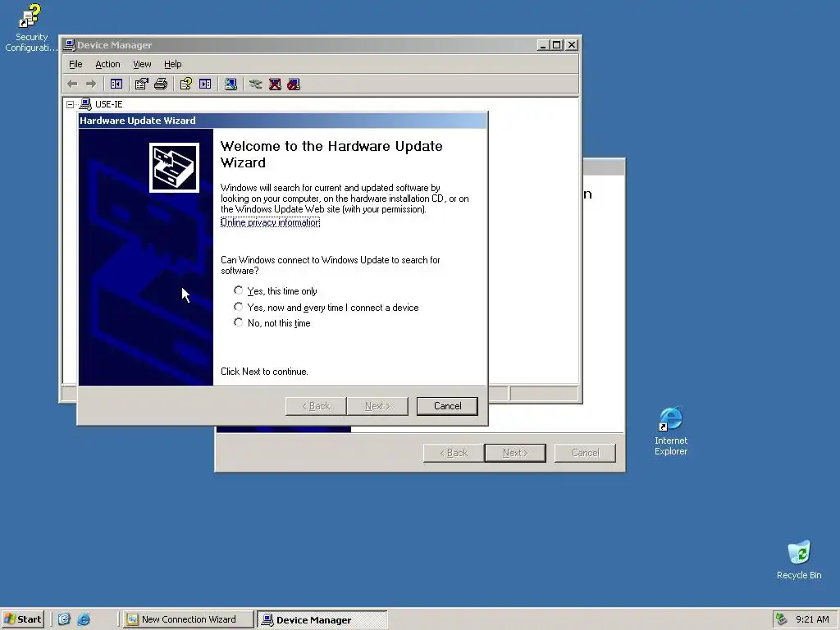Image resolution: width=840 pixels, height=630 pixels.
Task: Click the system tray network icon
Action: click(x=782, y=619)
